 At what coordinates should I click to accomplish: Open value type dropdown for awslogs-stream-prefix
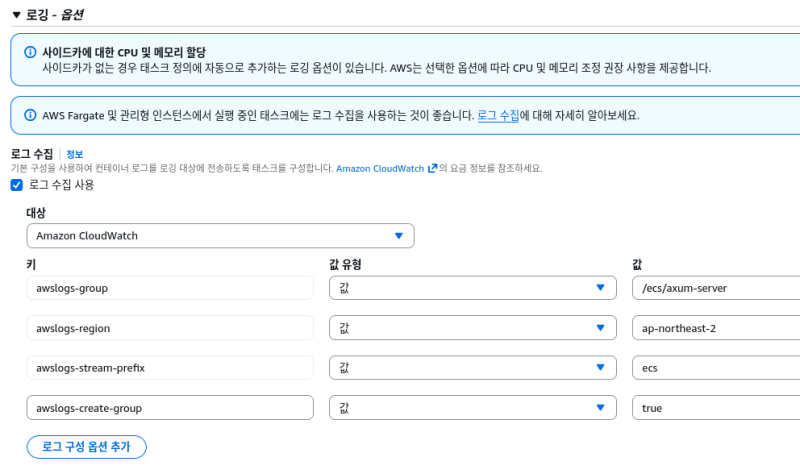click(x=472, y=368)
